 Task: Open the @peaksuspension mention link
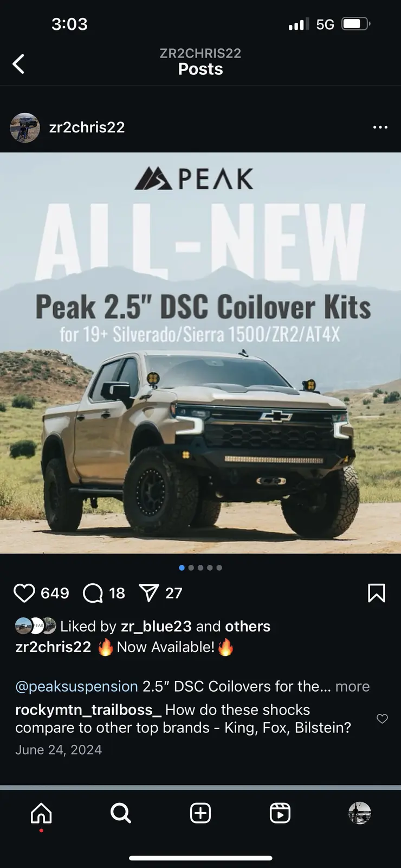coord(76,686)
